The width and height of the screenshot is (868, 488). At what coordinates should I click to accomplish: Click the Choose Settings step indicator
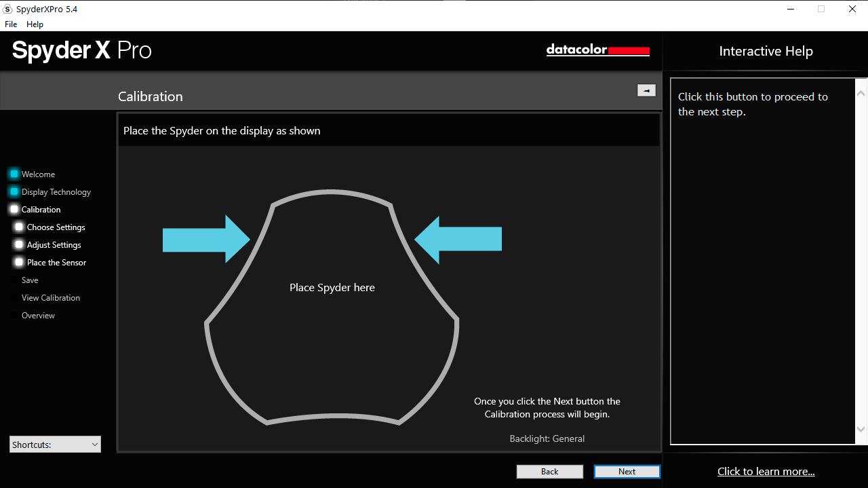point(20,227)
